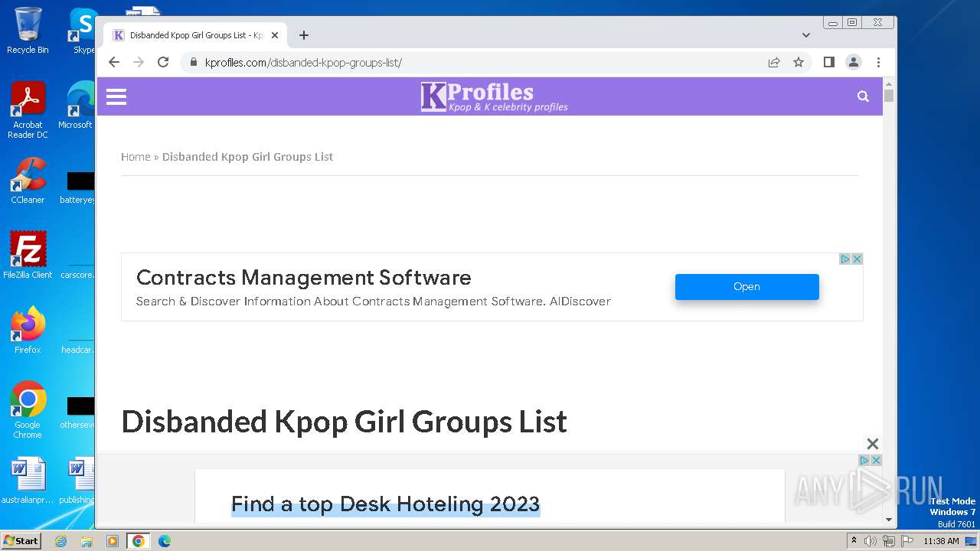The image size is (980, 551).
Task: Go forward in Chrome history
Action: tap(139, 62)
